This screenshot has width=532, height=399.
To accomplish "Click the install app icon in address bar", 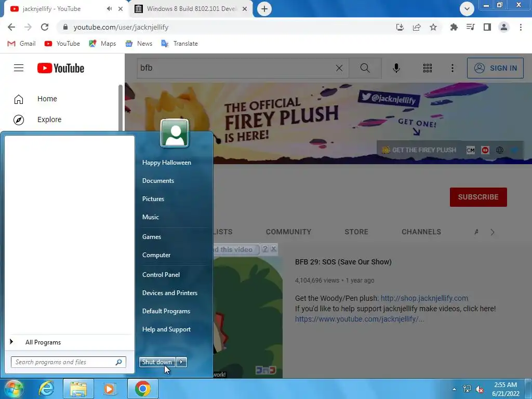I will [x=400, y=27].
